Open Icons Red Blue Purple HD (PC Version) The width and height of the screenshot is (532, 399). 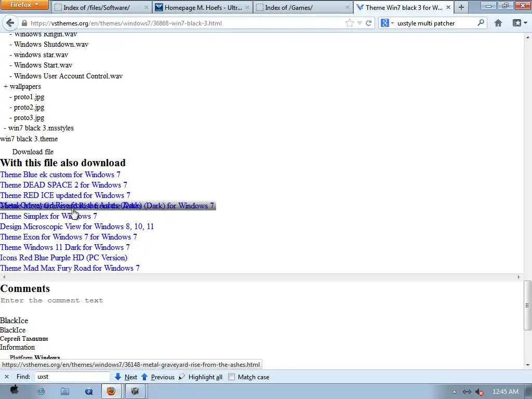[x=64, y=258]
